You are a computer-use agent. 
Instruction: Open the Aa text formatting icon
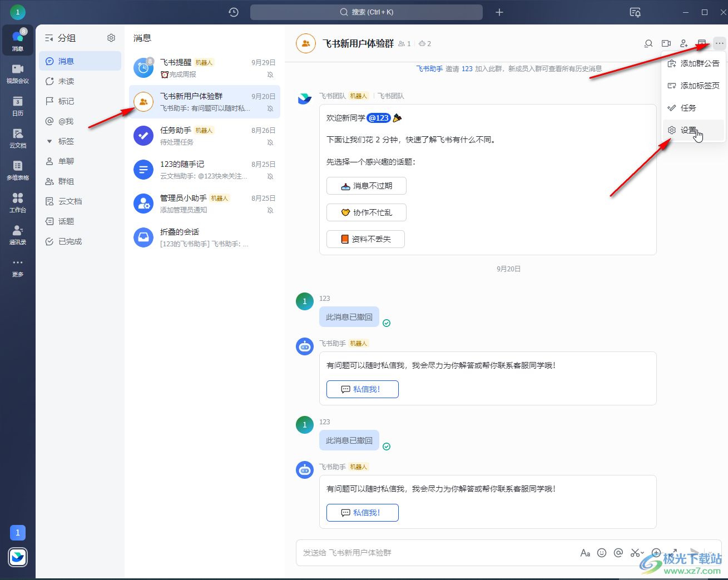585,553
